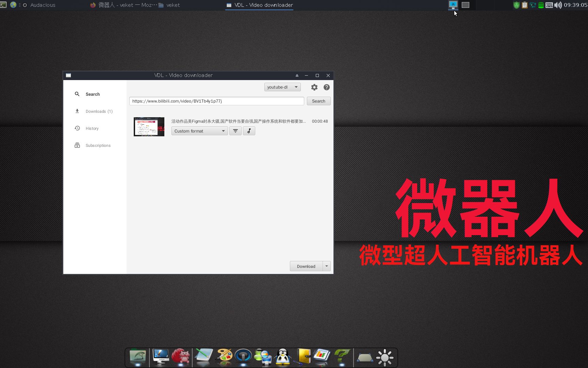Click the Subscriptions icon in sidebar
Image resolution: width=588 pixels, height=368 pixels.
tap(77, 145)
